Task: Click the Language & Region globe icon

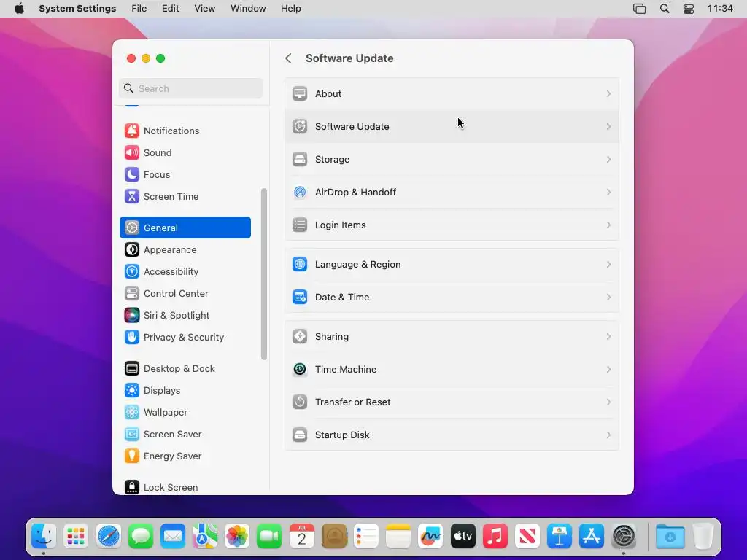Action: pos(300,264)
